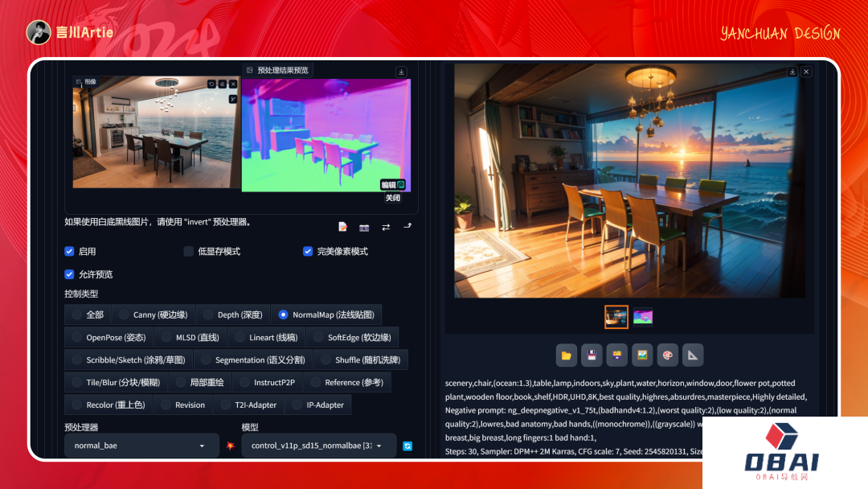Image resolution: width=868 pixels, height=489 pixels.
Task: Click the mirror webcam swap arrows icon
Action: point(386,227)
